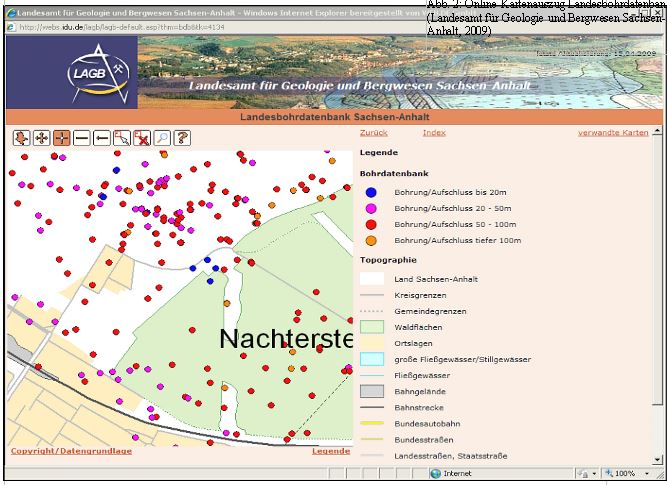Click the blue Bohrung bis 20m swatch

pos(371,192)
